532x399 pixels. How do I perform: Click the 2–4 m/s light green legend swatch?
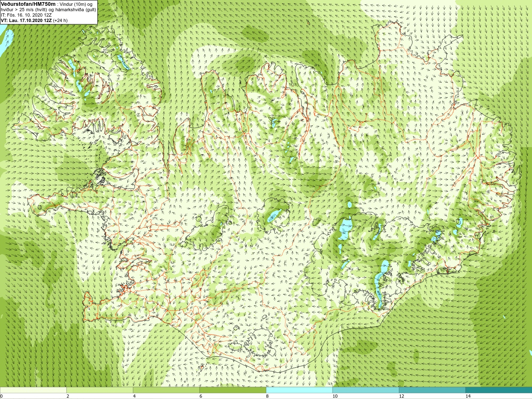tap(100, 390)
